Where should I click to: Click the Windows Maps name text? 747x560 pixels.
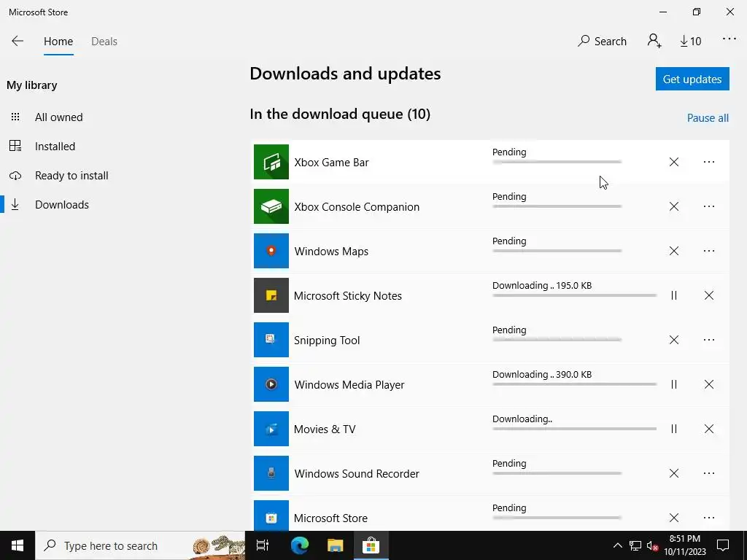tap(332, 252)
